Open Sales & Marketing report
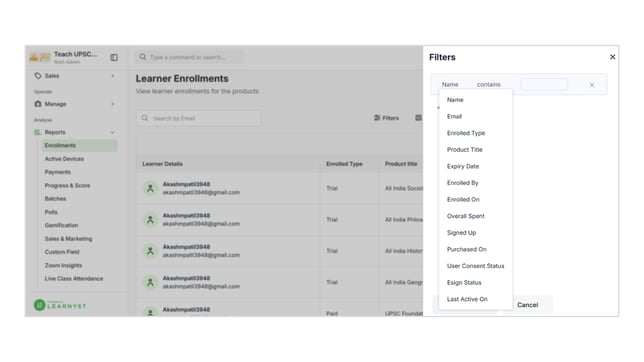 (68, 239)
